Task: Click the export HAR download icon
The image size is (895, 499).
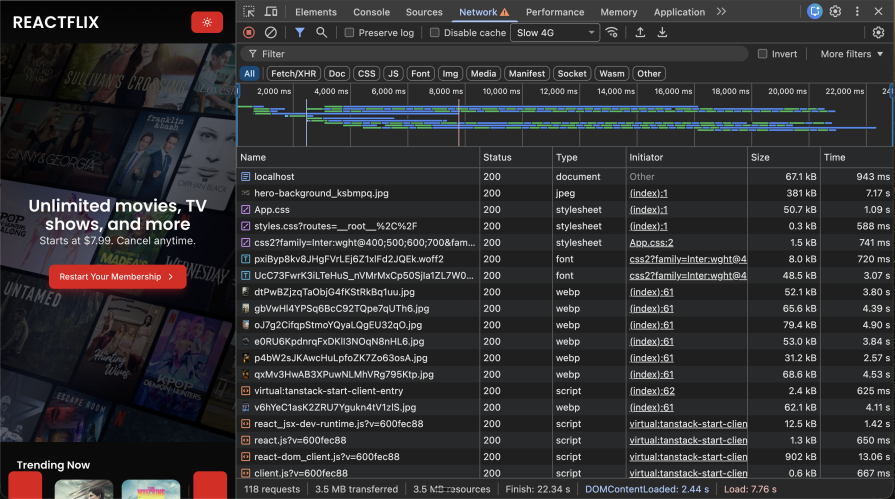Action: click(662, 33)
